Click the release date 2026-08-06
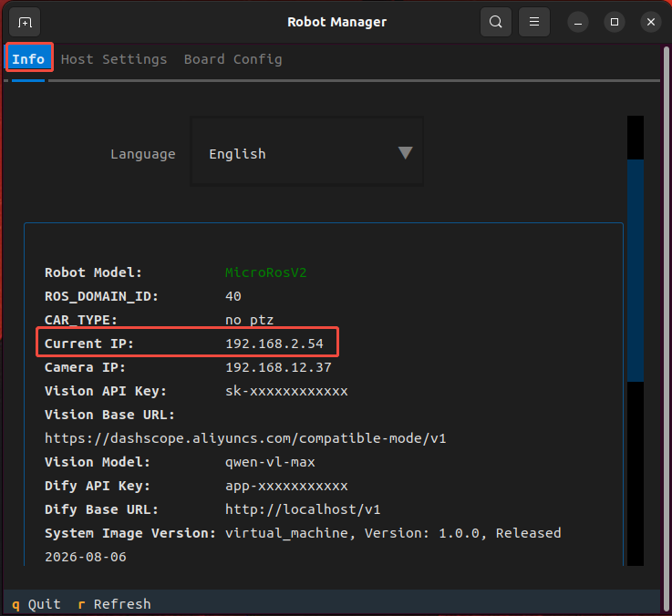The height and width of the screenshot is (616, 672). click(86, 557)
